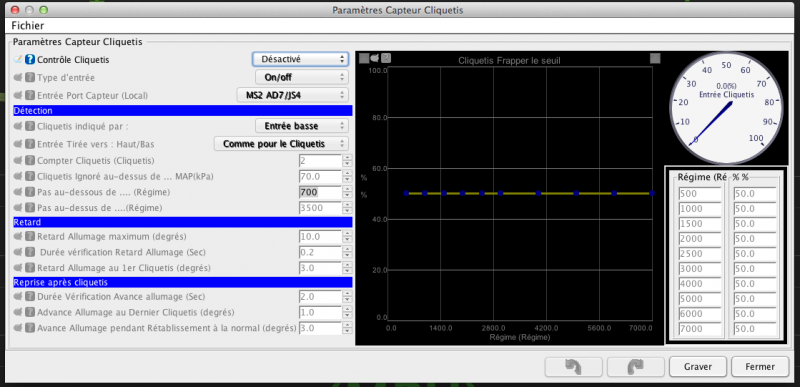Click note icon beside Entrée Port Capteur
800x387 pixels.
click(18, 95)
